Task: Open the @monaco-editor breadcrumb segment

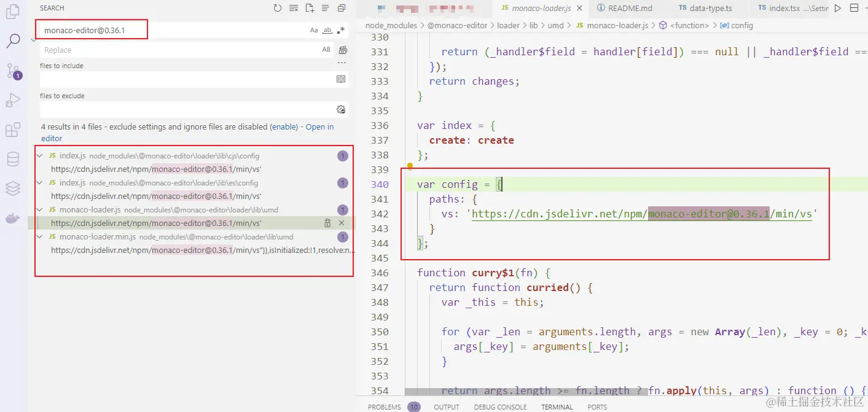Action: [457, 25]
